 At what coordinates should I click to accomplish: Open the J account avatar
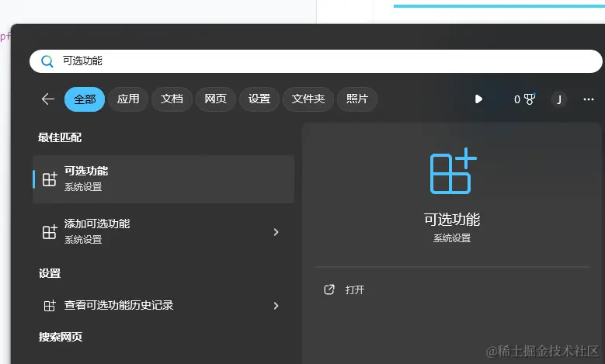pyautogui.click(x=558, y=99)
